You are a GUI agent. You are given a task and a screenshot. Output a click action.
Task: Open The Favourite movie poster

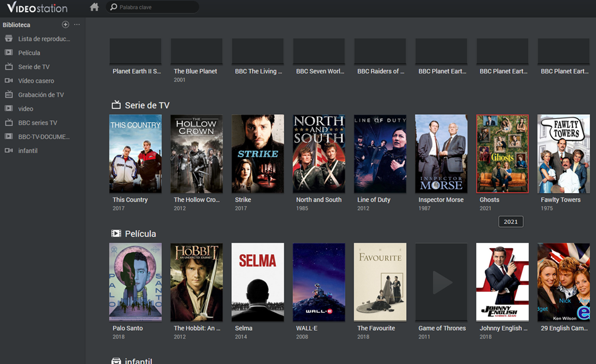380,282
